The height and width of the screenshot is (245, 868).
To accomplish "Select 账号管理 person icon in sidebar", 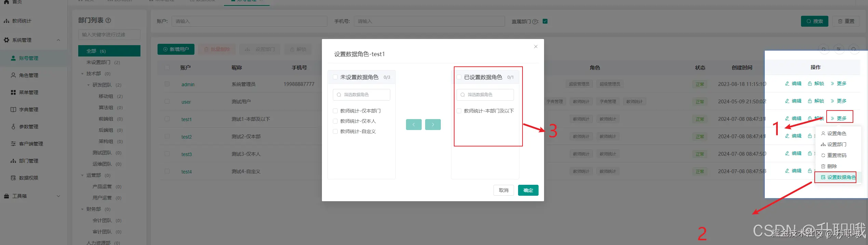I will click(x=13, y=58).
